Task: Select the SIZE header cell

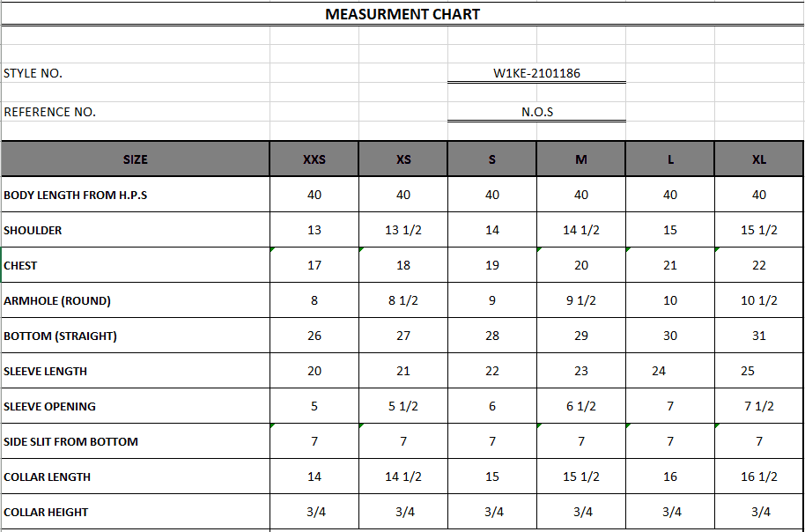Action: 136,159
